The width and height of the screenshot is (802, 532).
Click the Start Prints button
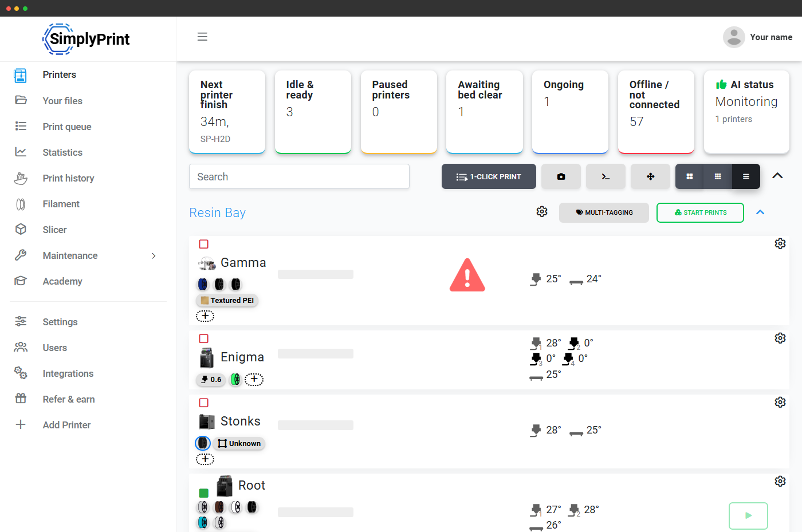coord(700,212)
